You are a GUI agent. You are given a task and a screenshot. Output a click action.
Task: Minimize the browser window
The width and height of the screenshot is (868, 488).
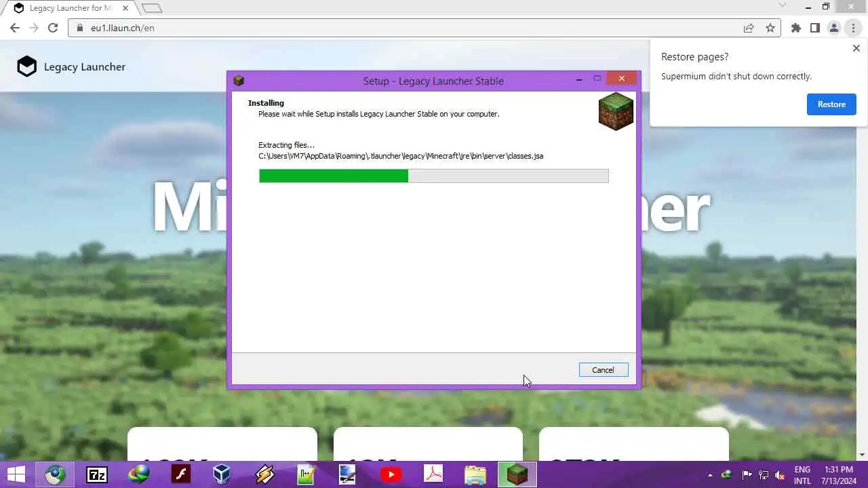[808, 7]
